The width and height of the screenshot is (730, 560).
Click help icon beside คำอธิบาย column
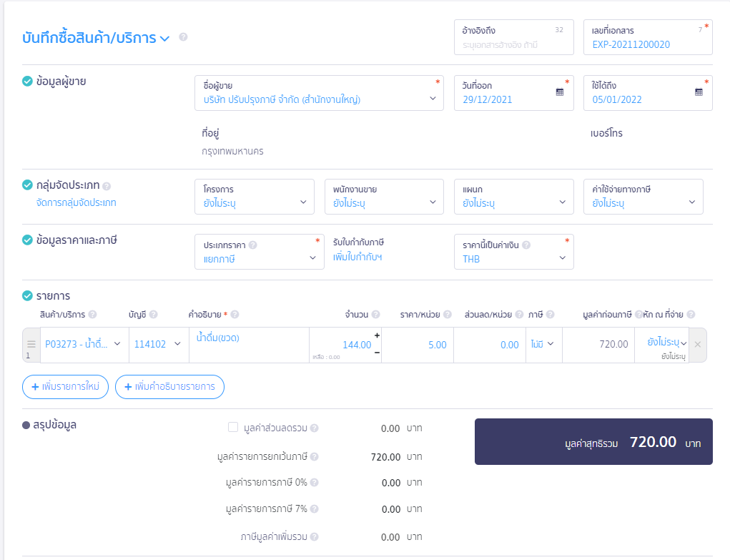point(235,315)
